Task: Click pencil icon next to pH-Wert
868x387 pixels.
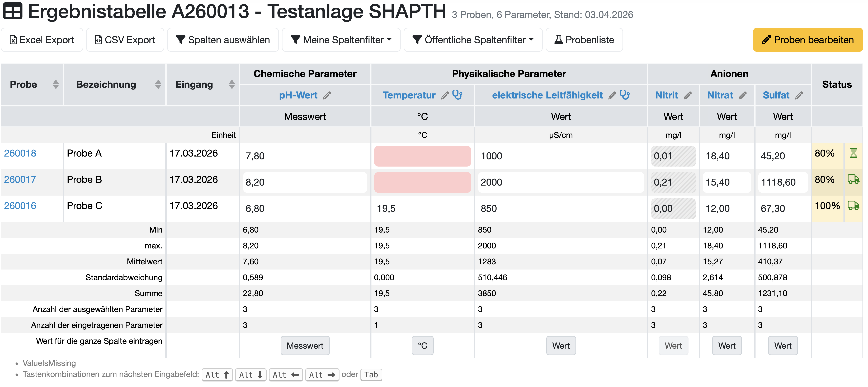Action: pyautogui.click(x=327, y=96)
